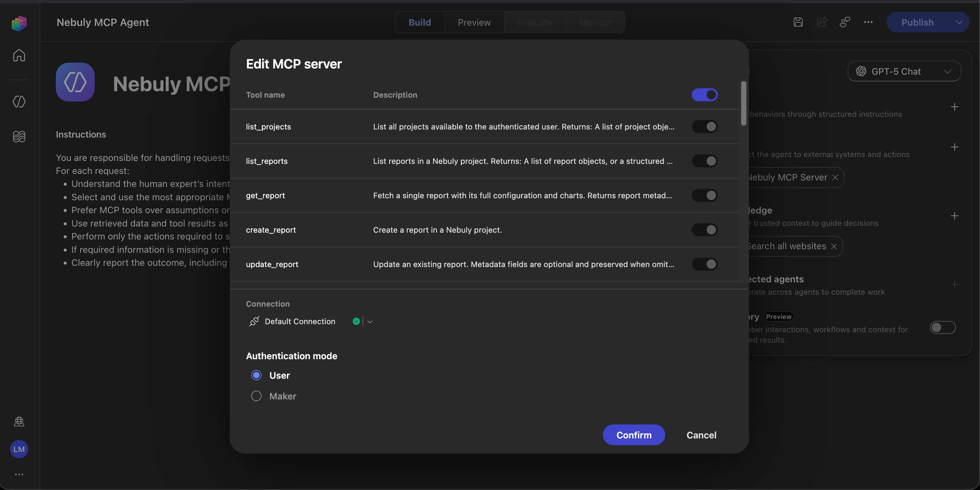
Task: Toggle the list_reports tool switch
Action: [x=704, y=161]
